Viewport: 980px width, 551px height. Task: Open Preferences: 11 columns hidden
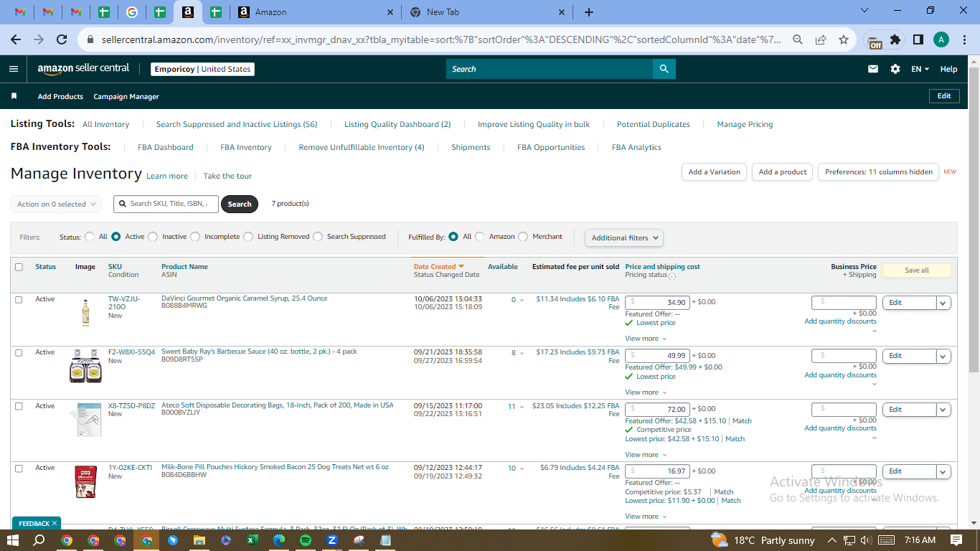[879, 172]
